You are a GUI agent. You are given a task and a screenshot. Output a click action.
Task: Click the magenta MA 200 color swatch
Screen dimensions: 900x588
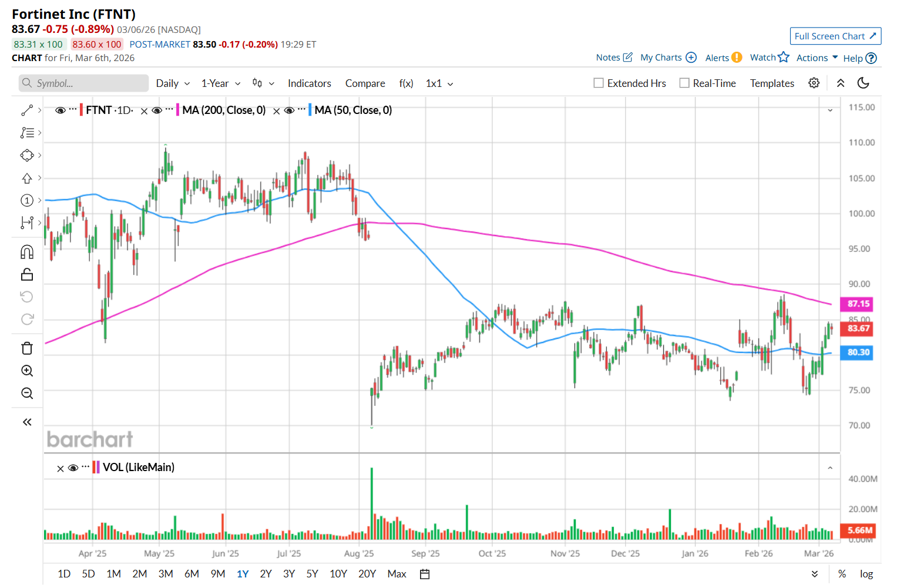[177, 110]
